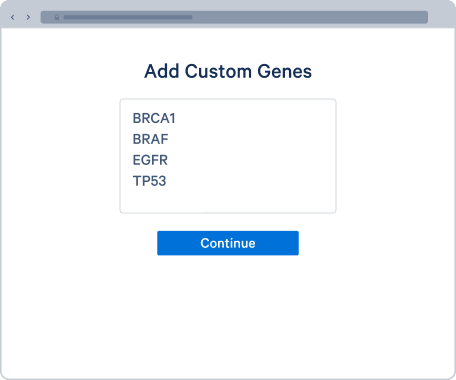Viewport: 456px width, 380px height.
Task: Place cursor on the EGFR line
Action: tap(150, 160)
